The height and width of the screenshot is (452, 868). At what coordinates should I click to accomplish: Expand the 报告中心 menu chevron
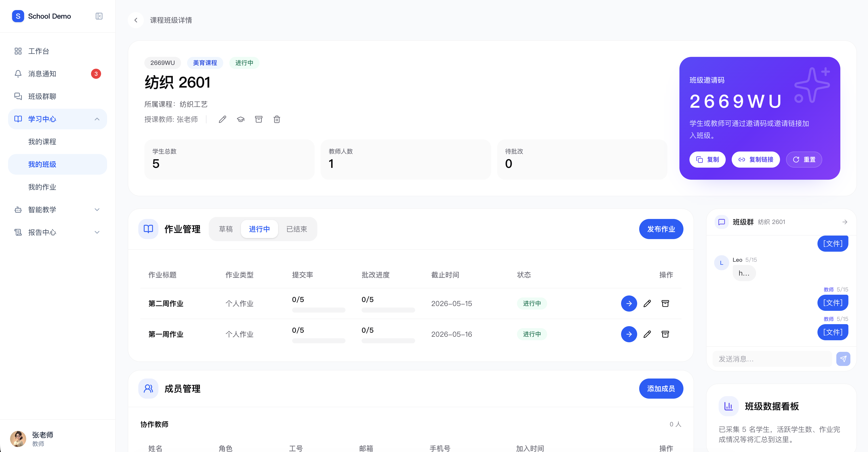point(97,232)
